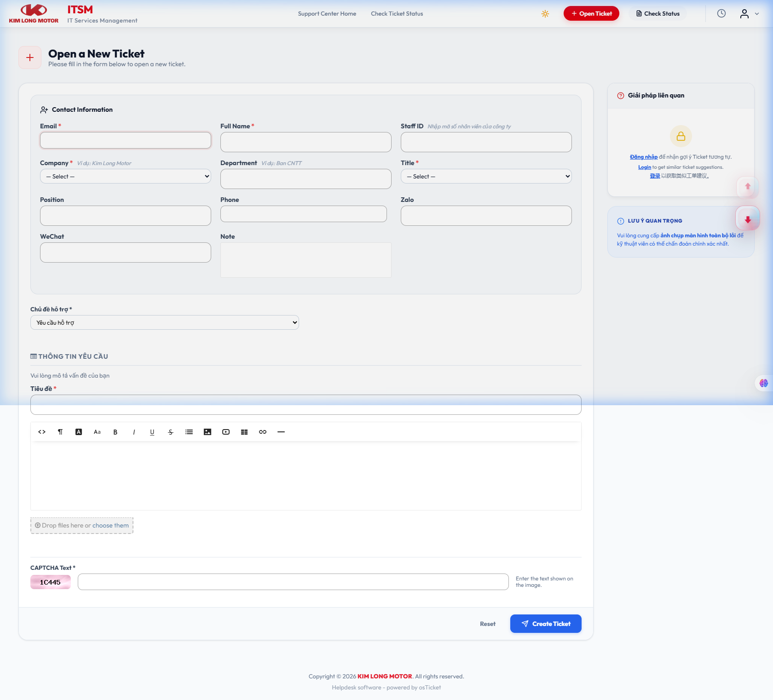This screenshot has width=773, height=700.
Task: Focus the Email input field
Action: point(126,140)
